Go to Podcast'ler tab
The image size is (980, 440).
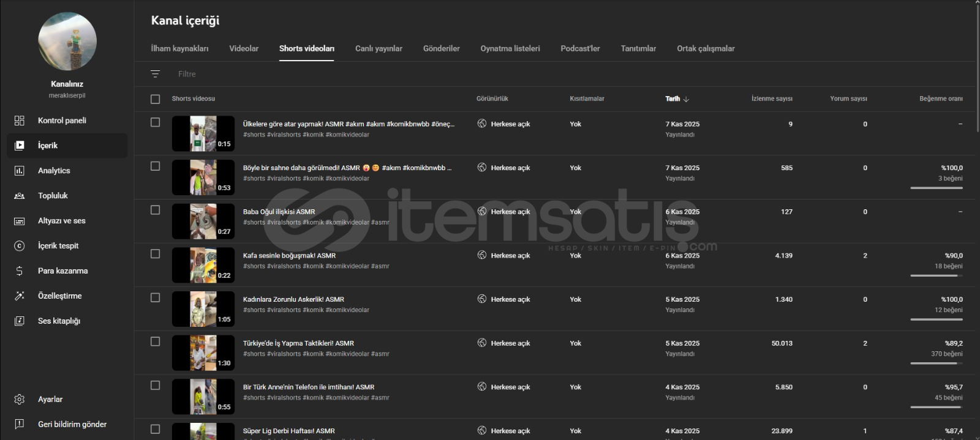click(x=580, y=48)
